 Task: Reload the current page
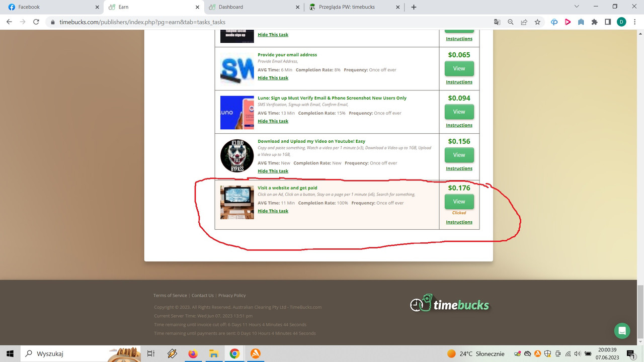point(36,22)
